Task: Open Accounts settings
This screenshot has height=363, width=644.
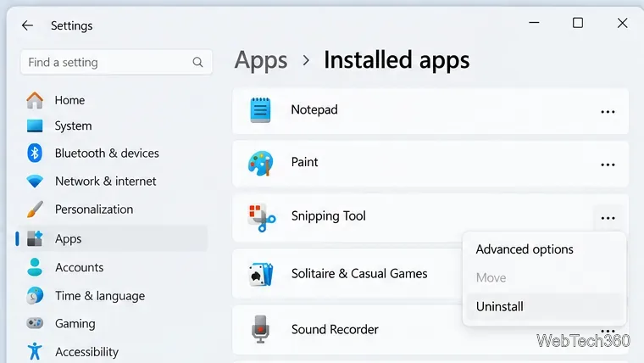Action: (80, 267)
